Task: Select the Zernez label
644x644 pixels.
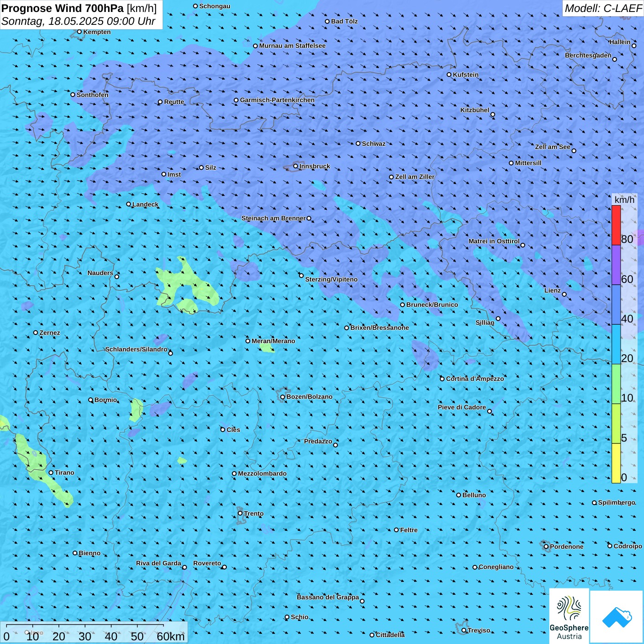Action: (50, 333)
